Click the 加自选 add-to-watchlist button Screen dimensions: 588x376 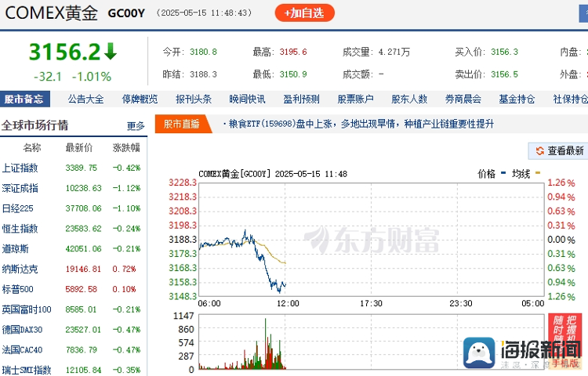pos(304,13)
